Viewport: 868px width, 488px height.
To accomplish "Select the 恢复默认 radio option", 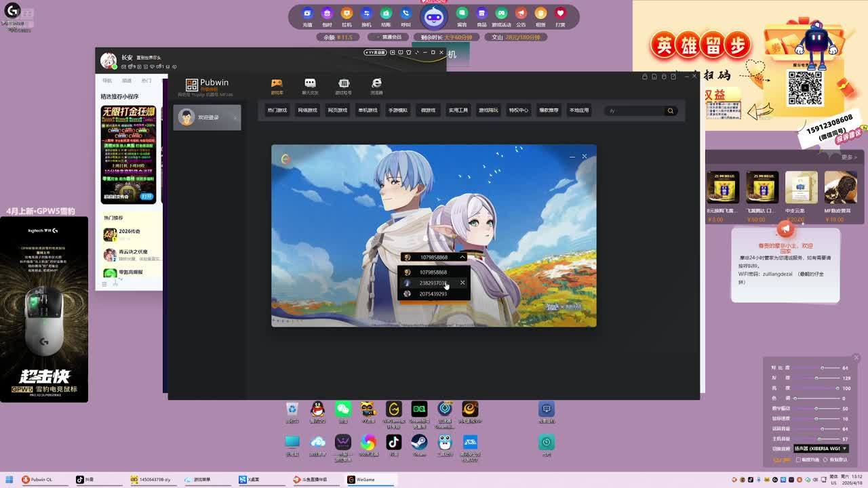I will (x=825, y=460).
